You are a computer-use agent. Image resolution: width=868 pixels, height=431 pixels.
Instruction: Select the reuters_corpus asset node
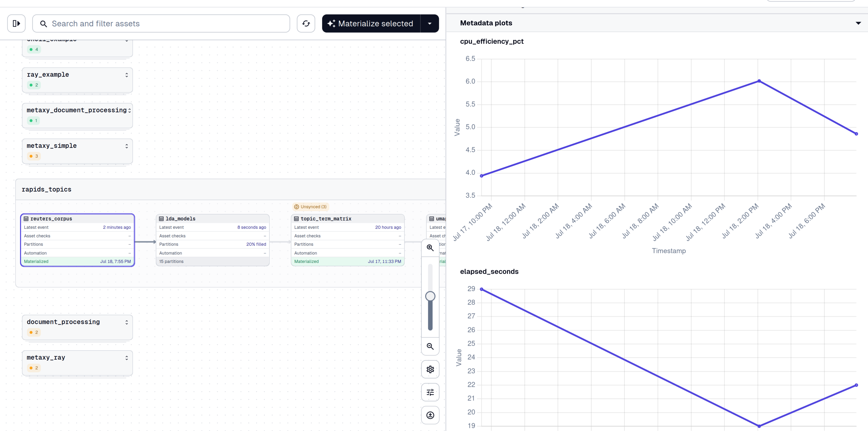click(77, 240)
